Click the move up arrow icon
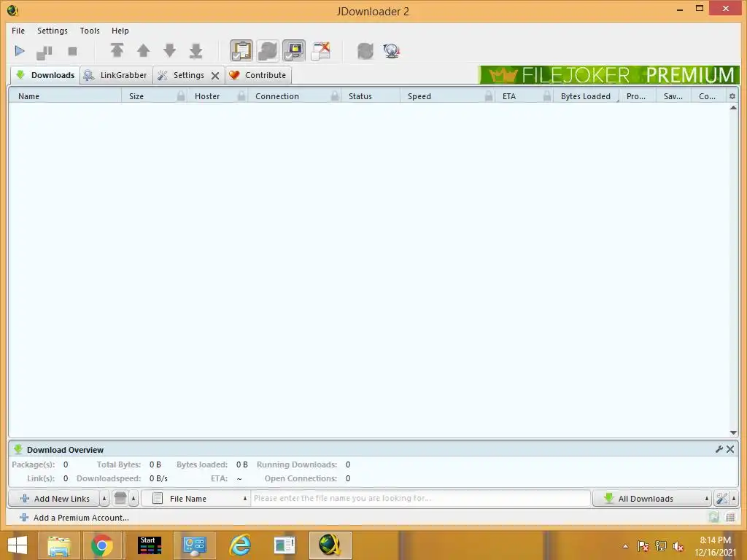 click(x=144, y=50)
